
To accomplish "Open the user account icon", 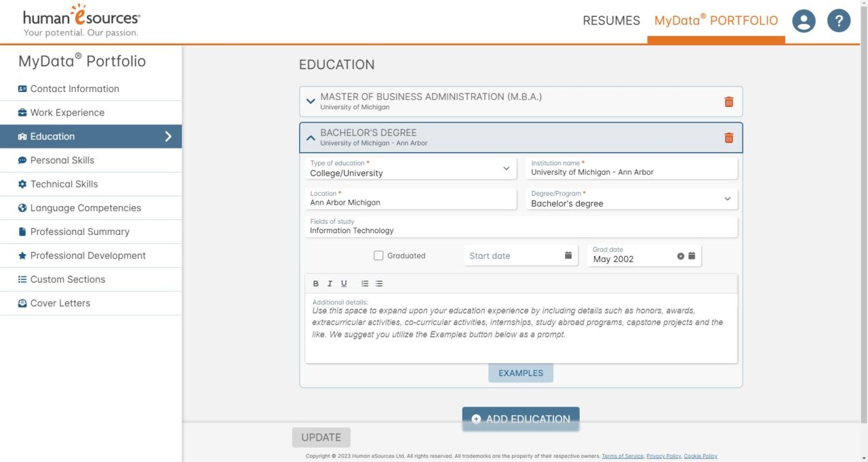I will pos(804,20).
